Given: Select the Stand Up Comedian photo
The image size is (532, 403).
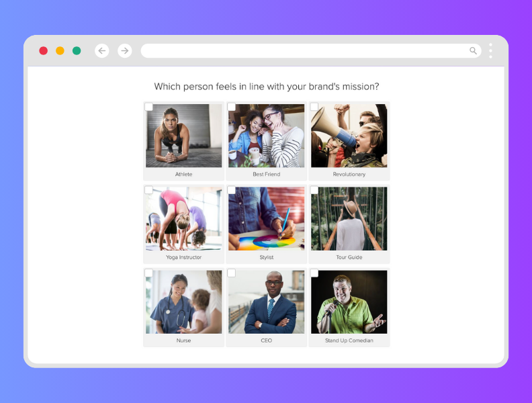Looking at the screenshot, I should [x=349, y=302].
